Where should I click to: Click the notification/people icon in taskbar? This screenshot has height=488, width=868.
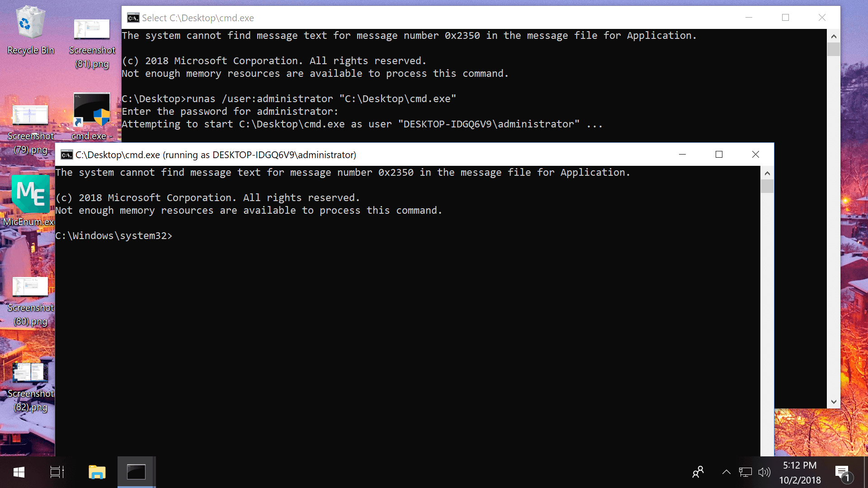pos(698,471)
